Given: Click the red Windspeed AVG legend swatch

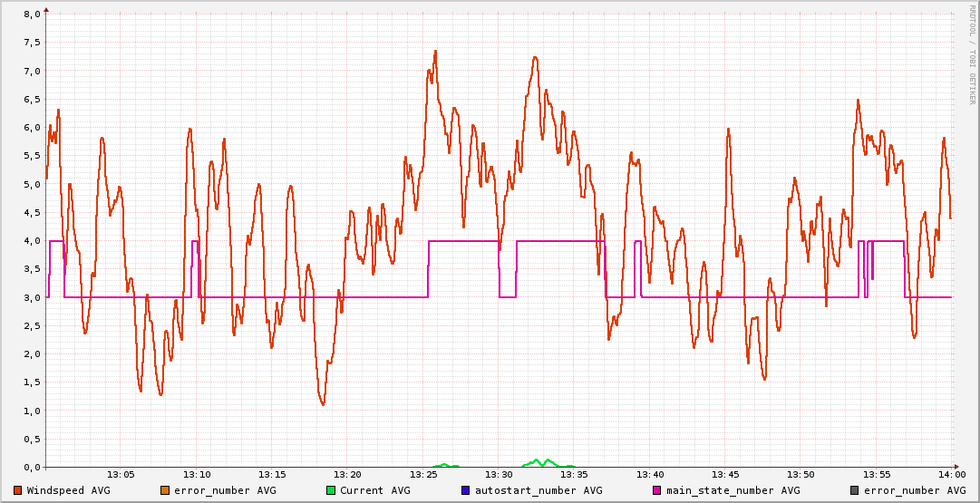Looking at the screenshot, I should pyautogui.click(x=18, y=490).
